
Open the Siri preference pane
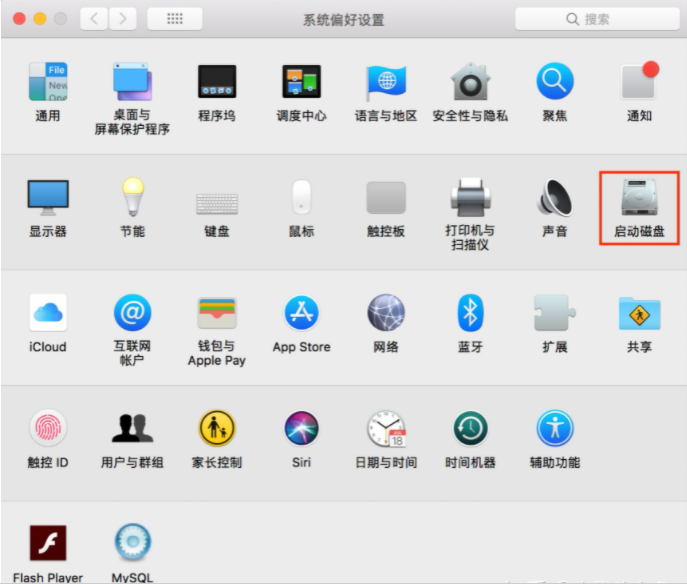pos(301,429)
